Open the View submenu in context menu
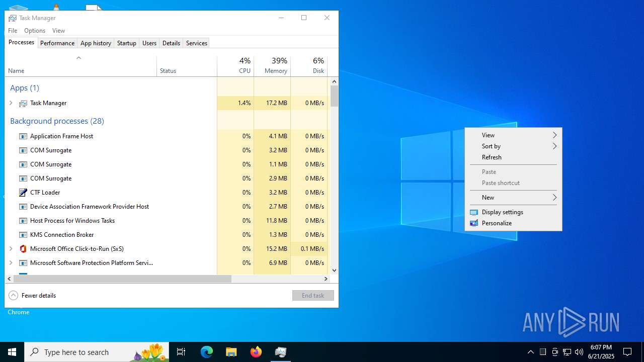 pyautogui.click(x=513, y=135)
